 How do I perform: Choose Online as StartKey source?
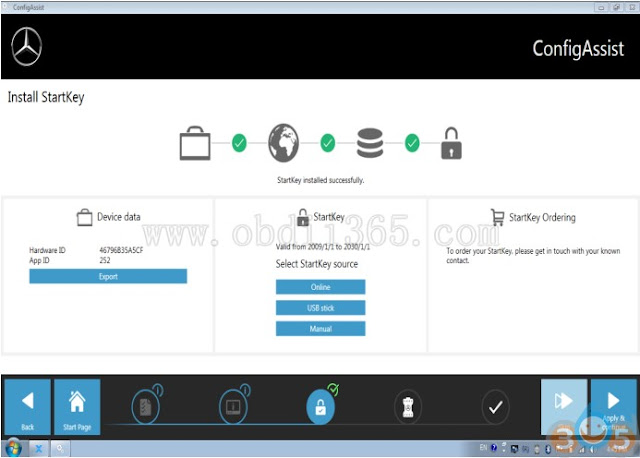(320, 287)
